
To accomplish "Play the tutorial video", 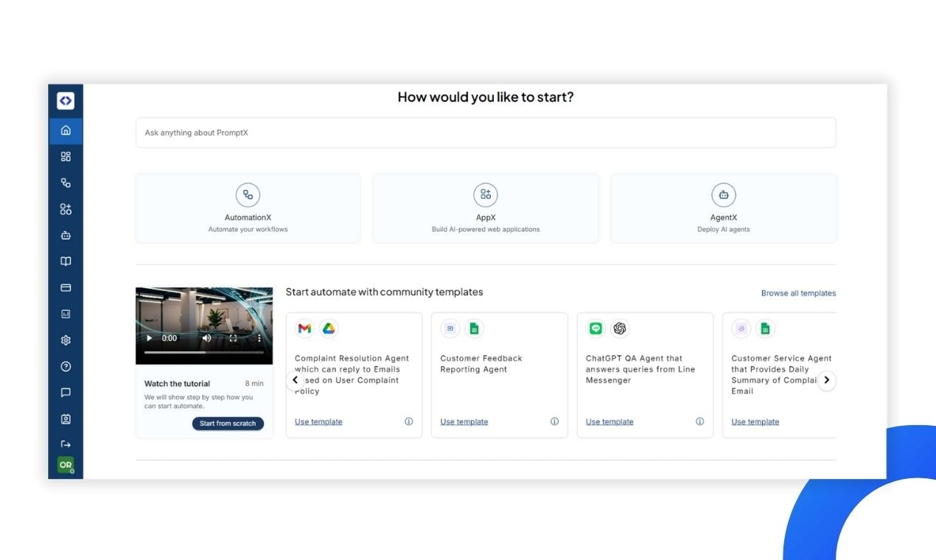I will coord(150,338).
